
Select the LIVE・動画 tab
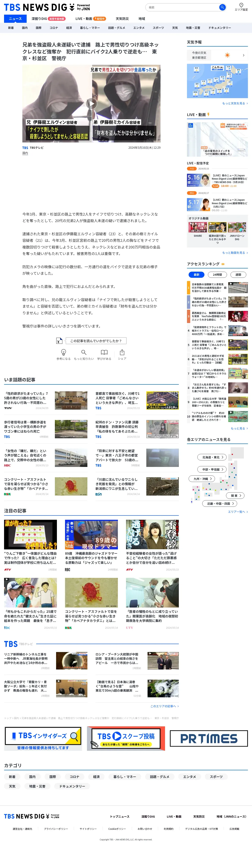(x=90, y=18)
